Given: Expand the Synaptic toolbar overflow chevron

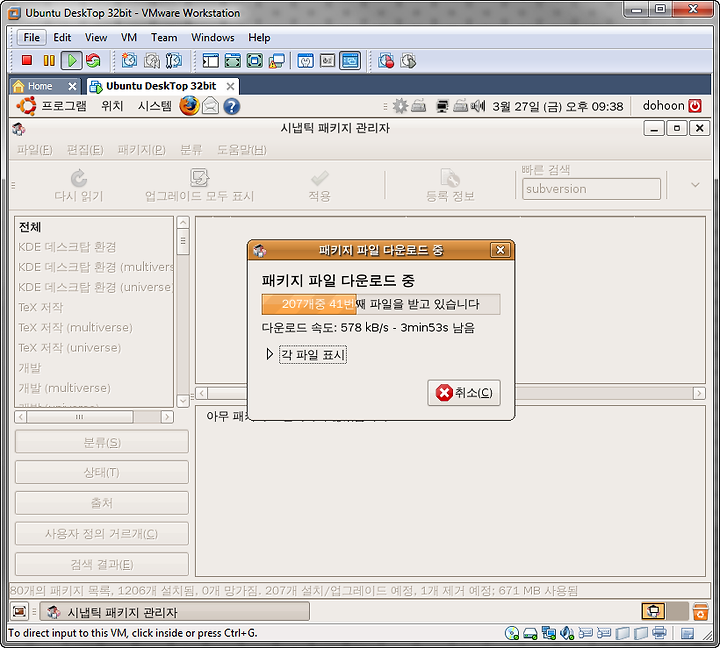Looking at the screenshot, I should pos(695,185).
